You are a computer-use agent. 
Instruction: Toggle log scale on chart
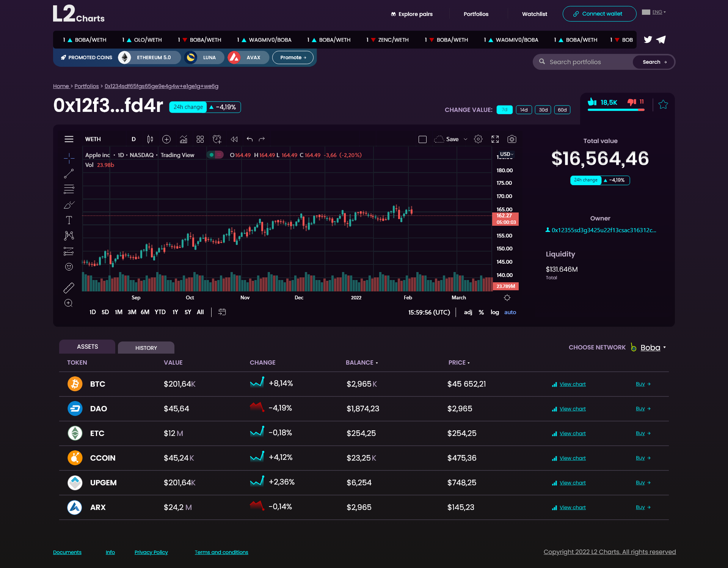494,312
